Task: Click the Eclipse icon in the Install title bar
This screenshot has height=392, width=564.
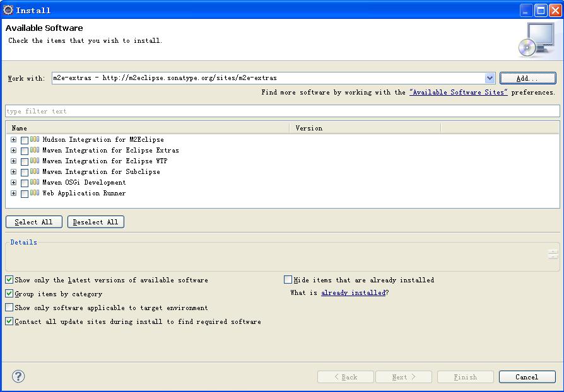Action: coord(8,10)
